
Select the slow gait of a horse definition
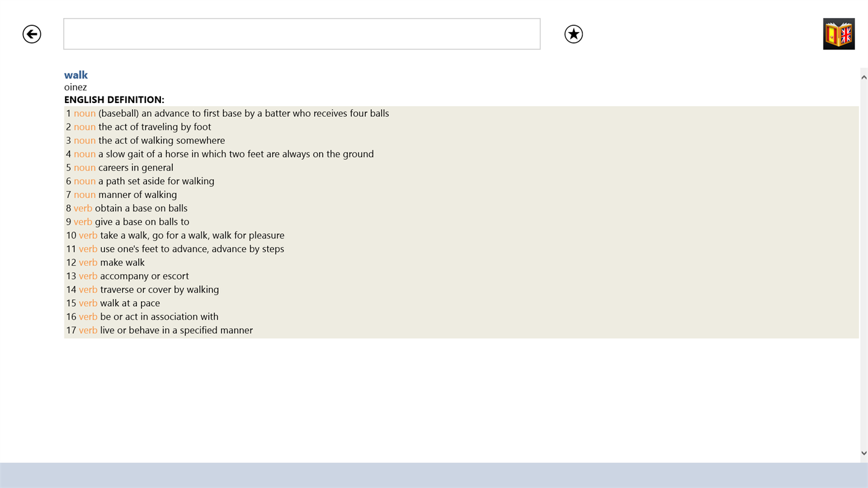click(236, 154)
